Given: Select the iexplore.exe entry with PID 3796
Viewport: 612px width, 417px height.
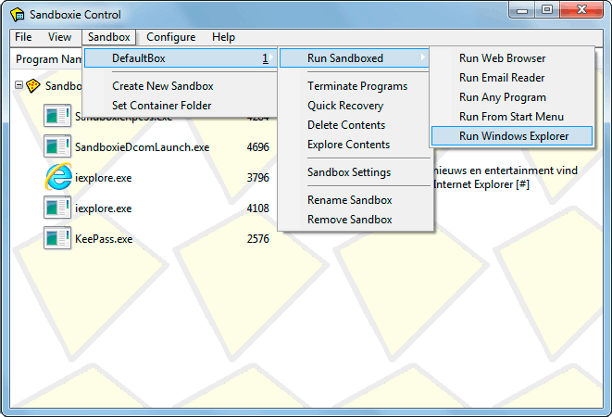Looking at the screenshot, I should 103,178.
